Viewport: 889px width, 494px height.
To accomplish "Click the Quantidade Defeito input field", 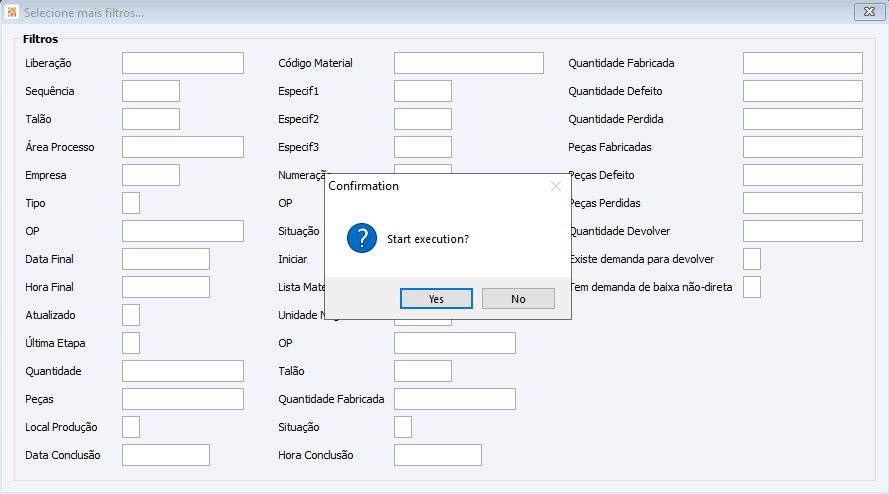I will (802, 91).
